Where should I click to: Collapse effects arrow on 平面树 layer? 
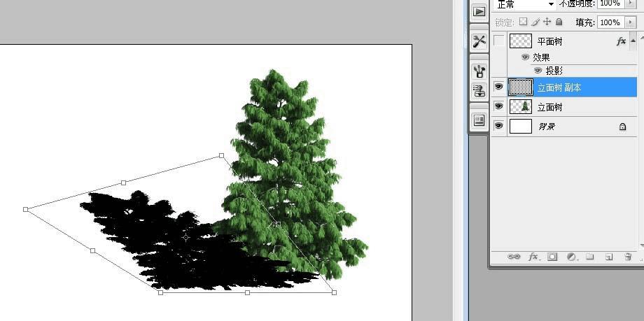[633, 41]
